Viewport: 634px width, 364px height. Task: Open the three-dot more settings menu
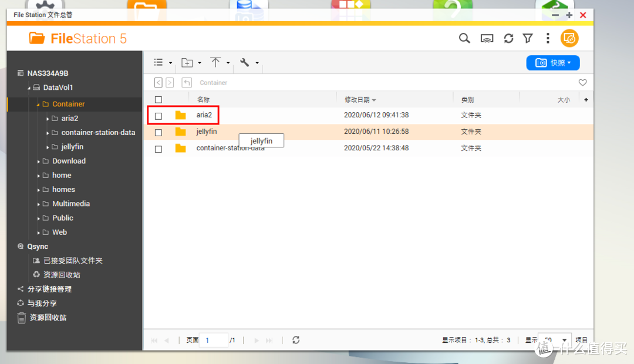point(548,38)
